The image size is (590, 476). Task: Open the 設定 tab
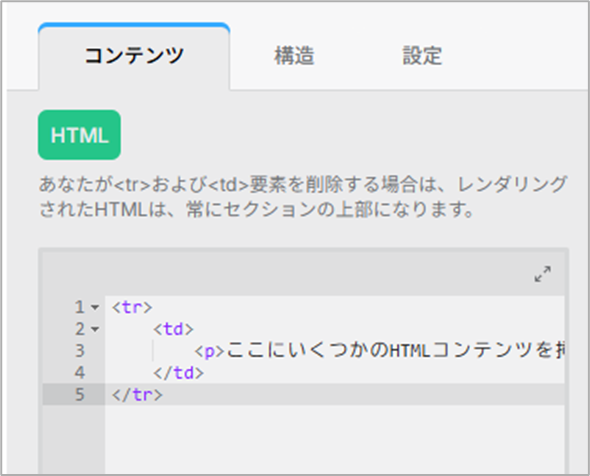click(x=422, y=56)
